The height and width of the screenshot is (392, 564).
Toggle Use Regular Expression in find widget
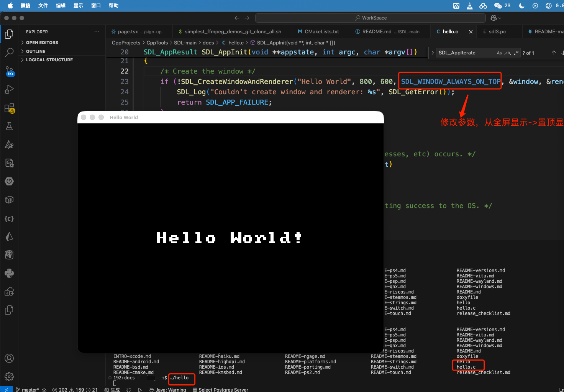[x=516, y=53]
